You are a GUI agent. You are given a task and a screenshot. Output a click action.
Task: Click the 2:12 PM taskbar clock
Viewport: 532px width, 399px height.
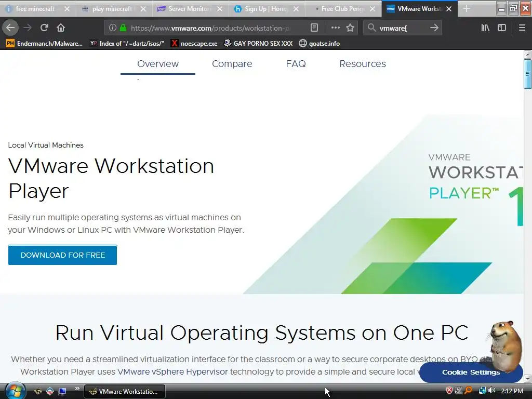click(512, 391)
